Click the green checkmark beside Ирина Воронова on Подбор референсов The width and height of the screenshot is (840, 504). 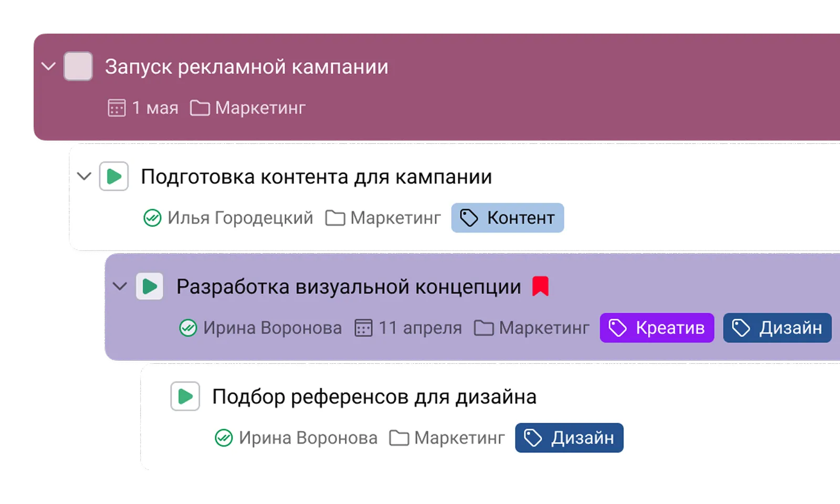click(223, 437)
